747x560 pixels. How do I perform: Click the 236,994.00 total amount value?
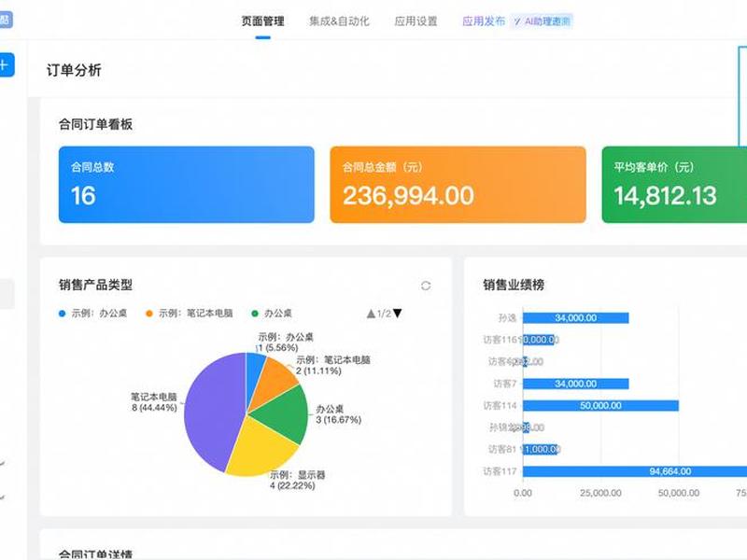(408, 196)
